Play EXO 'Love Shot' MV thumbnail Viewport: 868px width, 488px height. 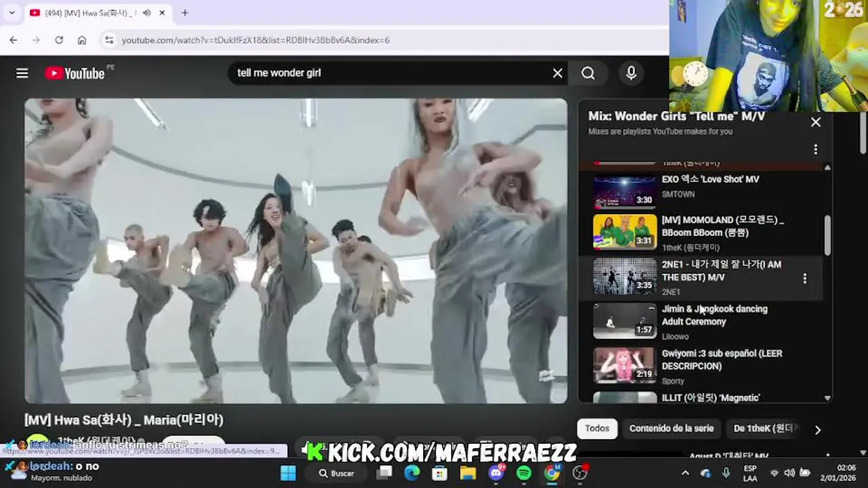pos(625,191)
